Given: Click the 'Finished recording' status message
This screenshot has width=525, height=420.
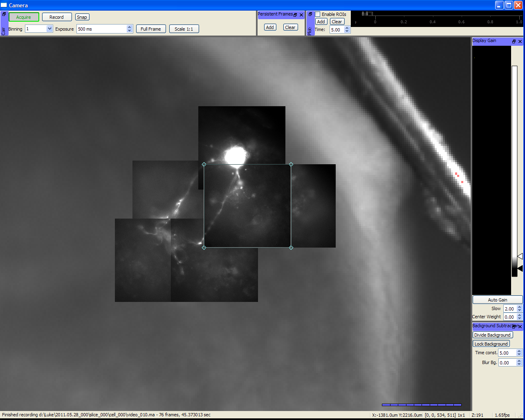Looking at the screenshot, I should pyautogui.click(x=106, y=415).
